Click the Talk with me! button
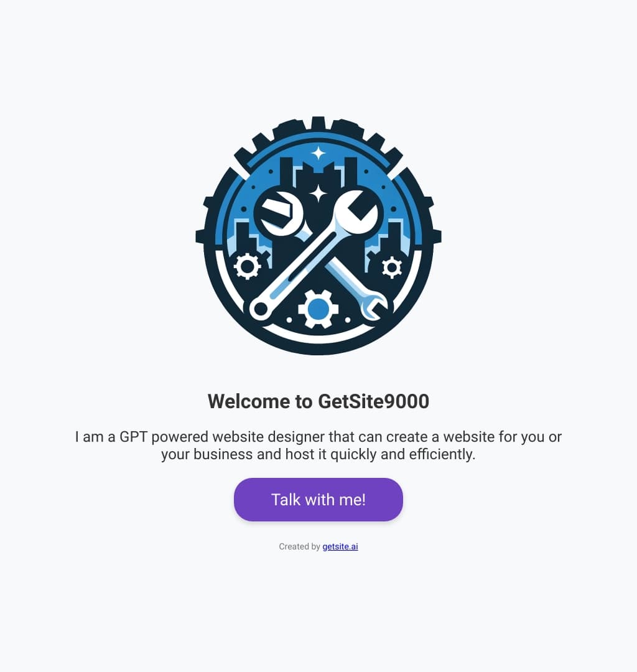The width and height of the screenshot is (637, 672). pyautogui.click(x=318, y=499)
